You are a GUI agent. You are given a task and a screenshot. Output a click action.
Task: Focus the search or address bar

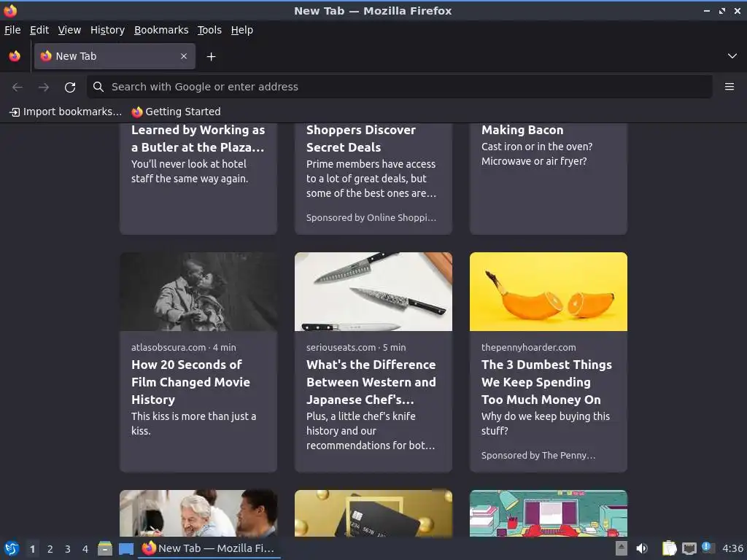click(399, 87)
